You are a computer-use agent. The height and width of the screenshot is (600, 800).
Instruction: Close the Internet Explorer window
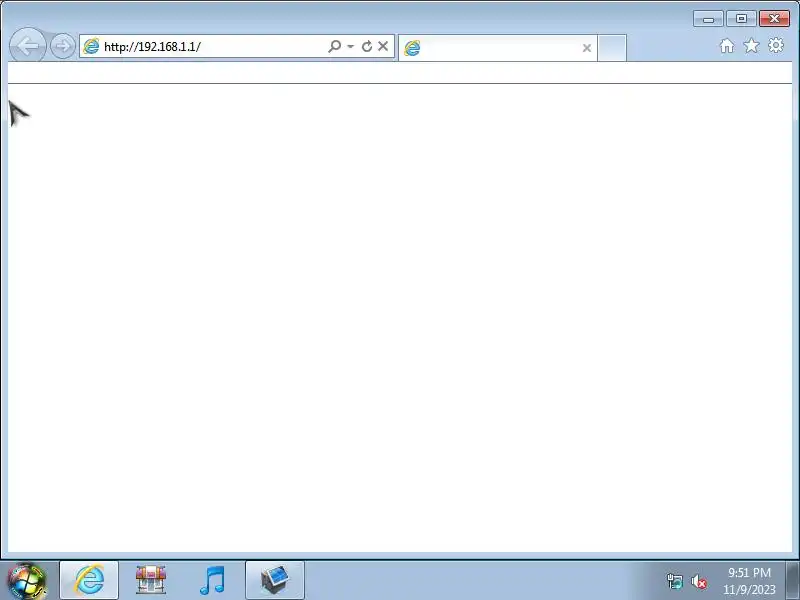coord(774,19)
